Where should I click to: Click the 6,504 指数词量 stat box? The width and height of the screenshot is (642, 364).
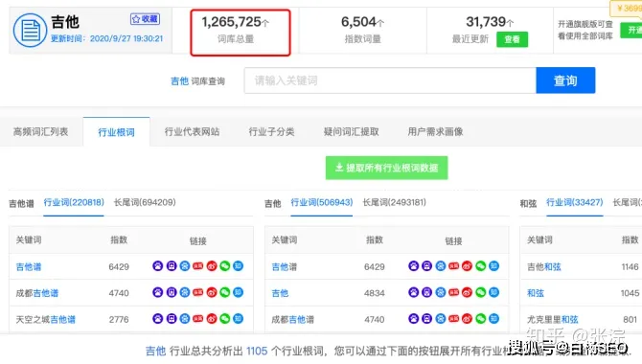click(x=363, y=31)
